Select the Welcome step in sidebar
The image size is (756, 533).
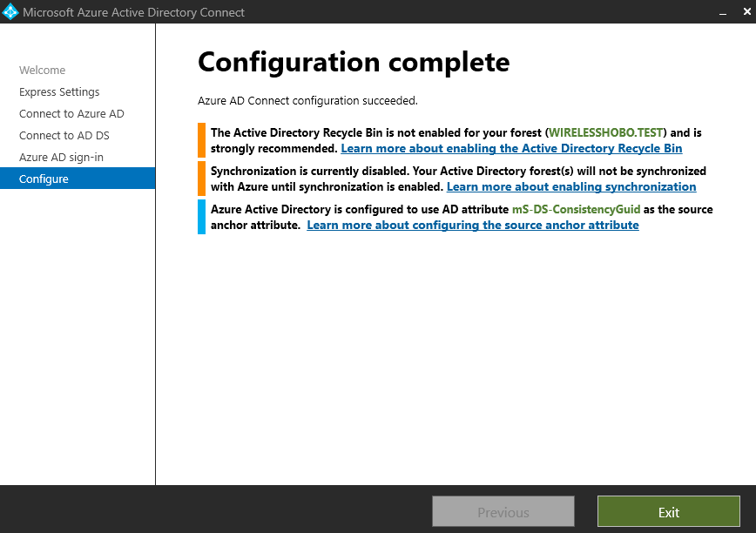(x=42, y=71)
